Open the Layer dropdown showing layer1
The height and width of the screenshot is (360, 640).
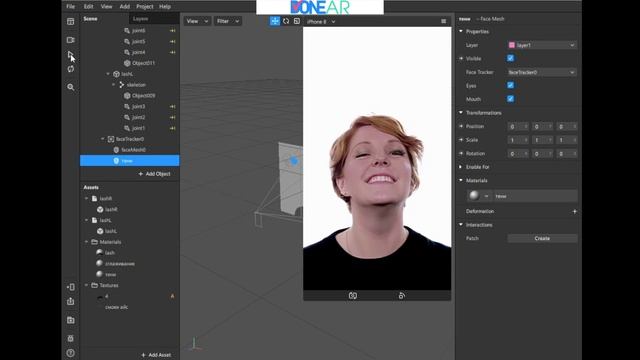pyautogui.click(x=542, y=45)
